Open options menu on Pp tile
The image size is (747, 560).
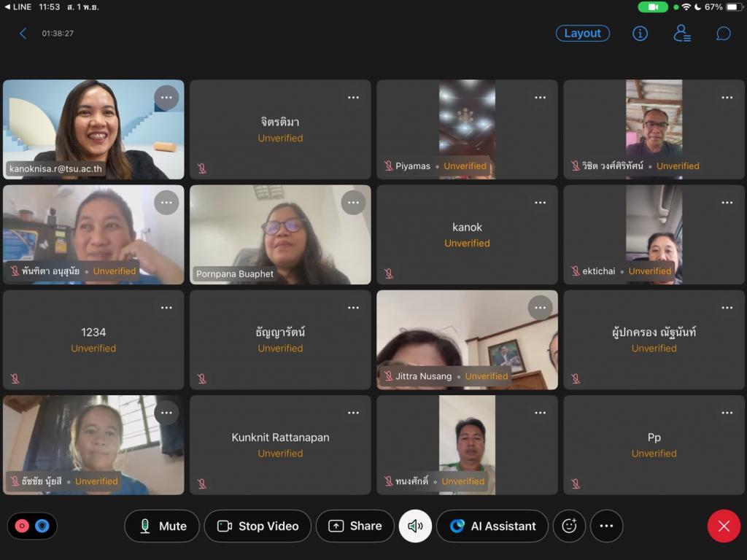727,413
